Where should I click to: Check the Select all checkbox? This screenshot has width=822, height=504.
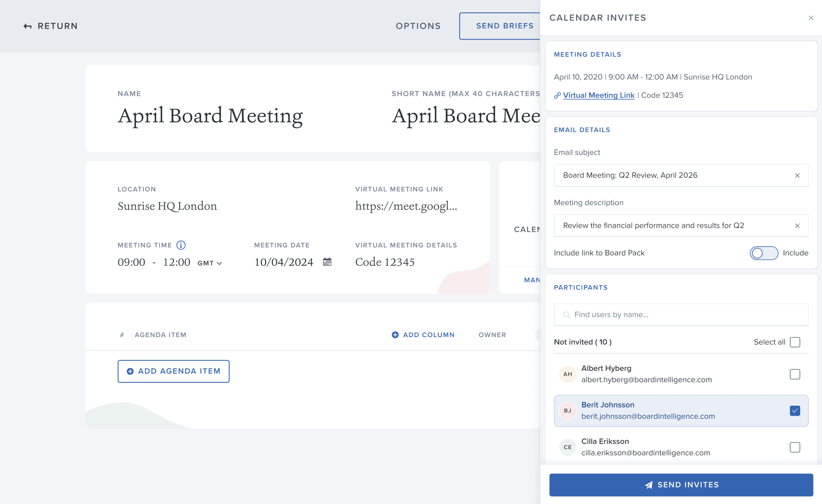(795, 342)
